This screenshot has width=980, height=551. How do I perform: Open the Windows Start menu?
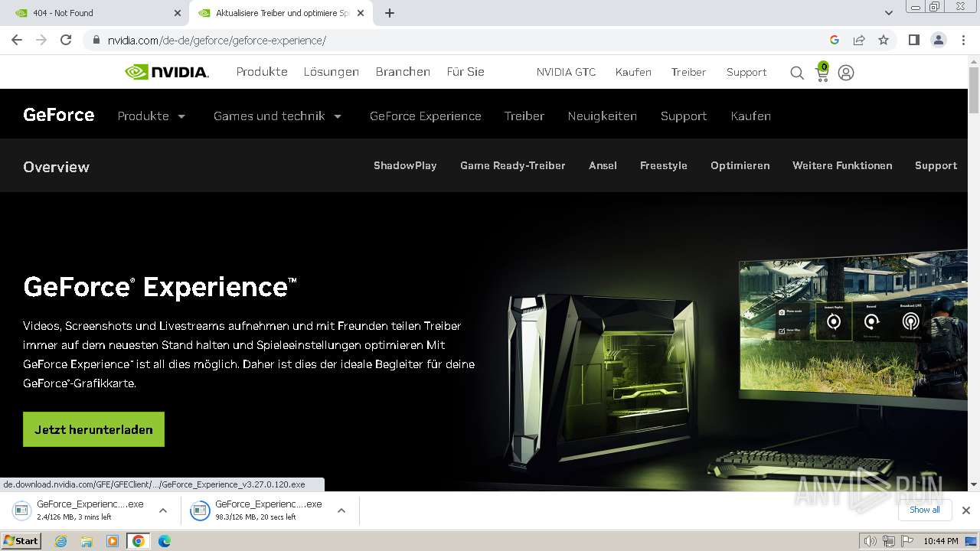21,540
